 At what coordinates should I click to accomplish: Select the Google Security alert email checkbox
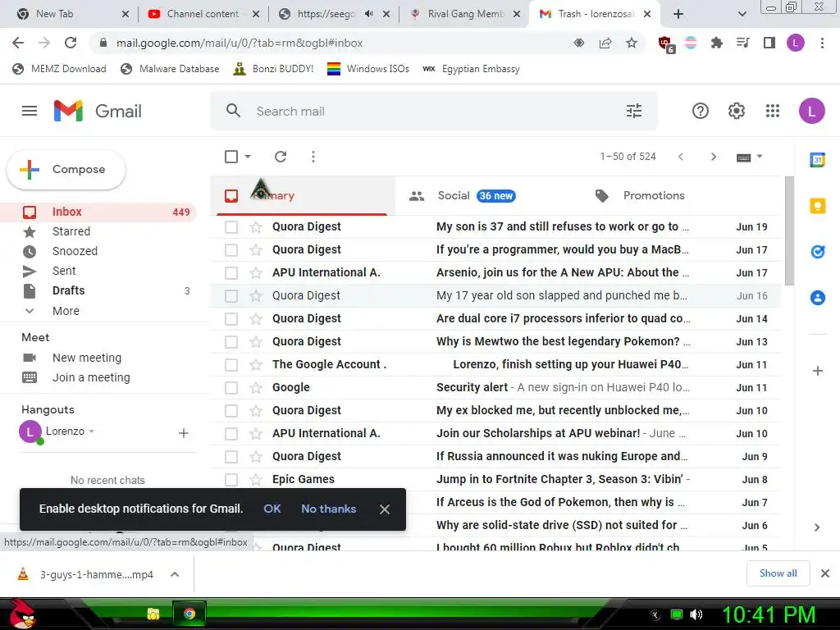231,388
